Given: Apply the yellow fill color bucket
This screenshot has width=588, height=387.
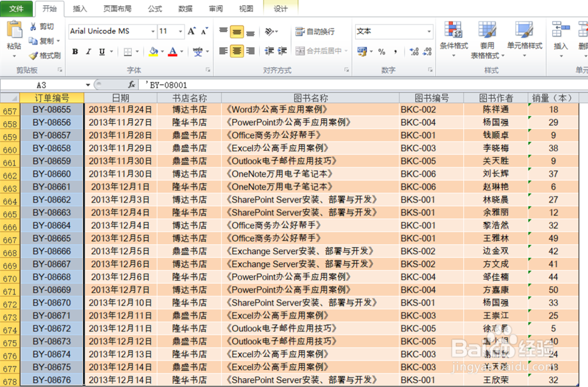Looking at the screenshot, I should coord(153,51).
